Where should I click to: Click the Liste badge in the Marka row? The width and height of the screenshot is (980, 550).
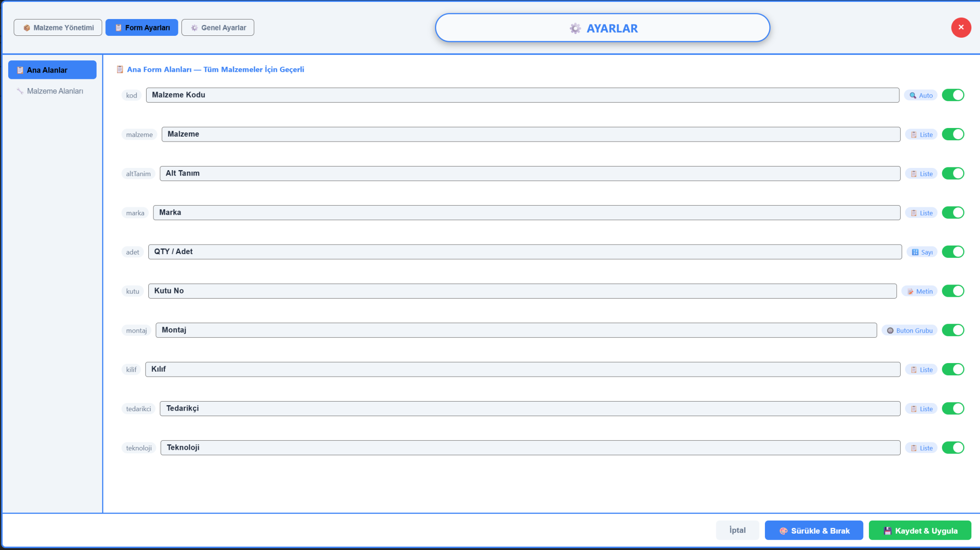pos(921,213)
